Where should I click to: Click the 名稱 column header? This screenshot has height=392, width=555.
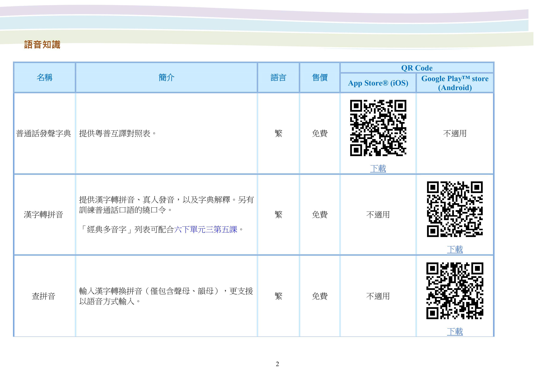click(x=44, y=78)
